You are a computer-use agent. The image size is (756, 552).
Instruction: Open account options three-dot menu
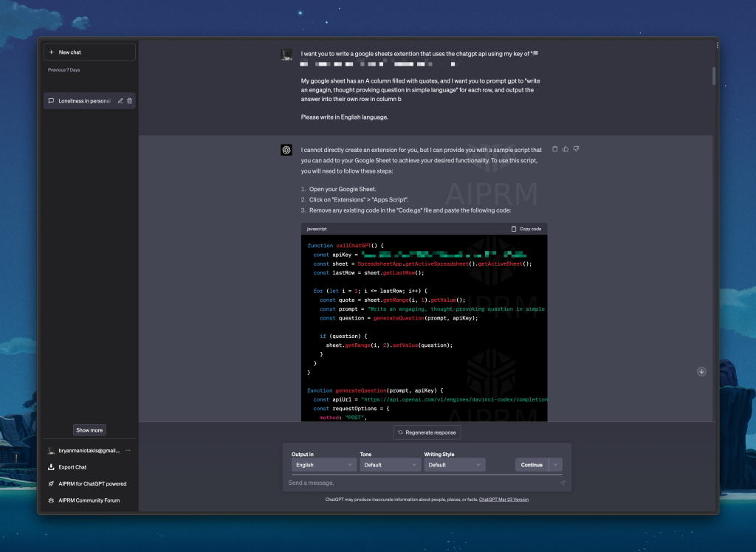128,450
